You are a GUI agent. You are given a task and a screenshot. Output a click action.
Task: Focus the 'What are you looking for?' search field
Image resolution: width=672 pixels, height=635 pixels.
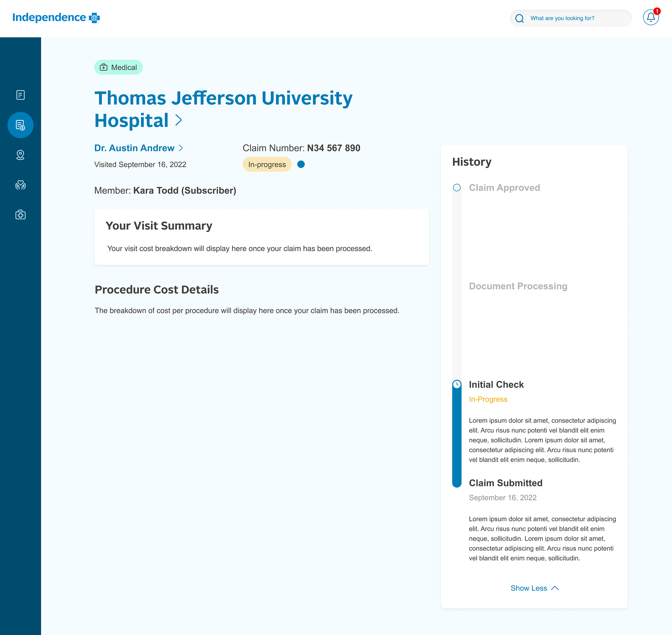[x=570, y=18]
